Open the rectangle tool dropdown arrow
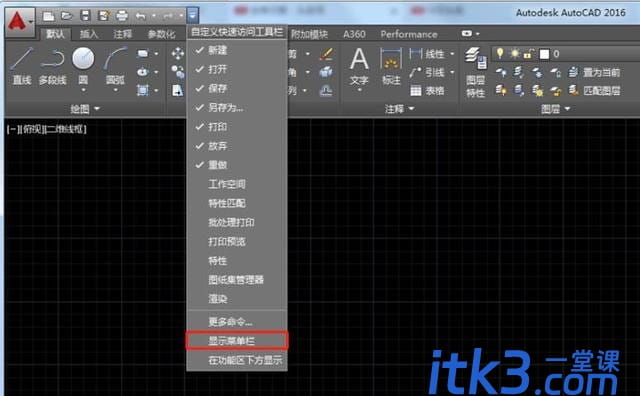Screen dimensions: 640x396 pyautogui.click(x=156, y=54)
